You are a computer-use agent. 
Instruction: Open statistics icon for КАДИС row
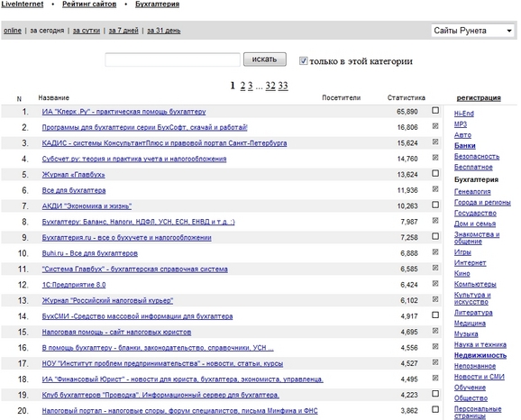pos(435,142)
